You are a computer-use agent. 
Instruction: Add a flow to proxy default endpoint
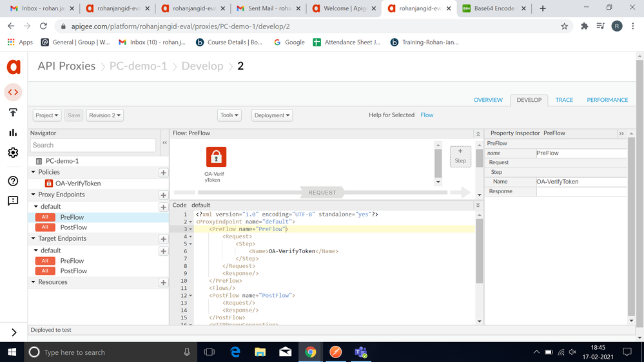coord(164,207)
